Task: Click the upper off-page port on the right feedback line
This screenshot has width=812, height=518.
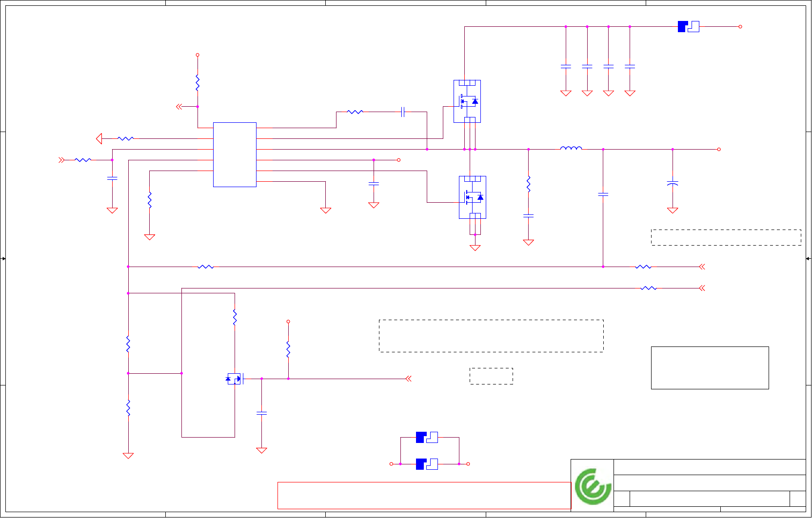Action: (x=702, y=267)
